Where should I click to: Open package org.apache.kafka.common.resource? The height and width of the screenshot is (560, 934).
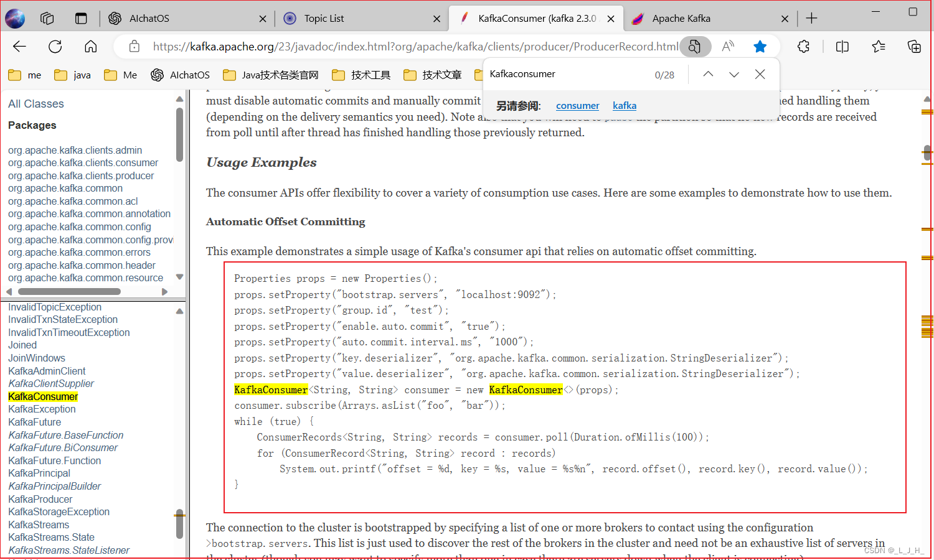tap(85, 278)
